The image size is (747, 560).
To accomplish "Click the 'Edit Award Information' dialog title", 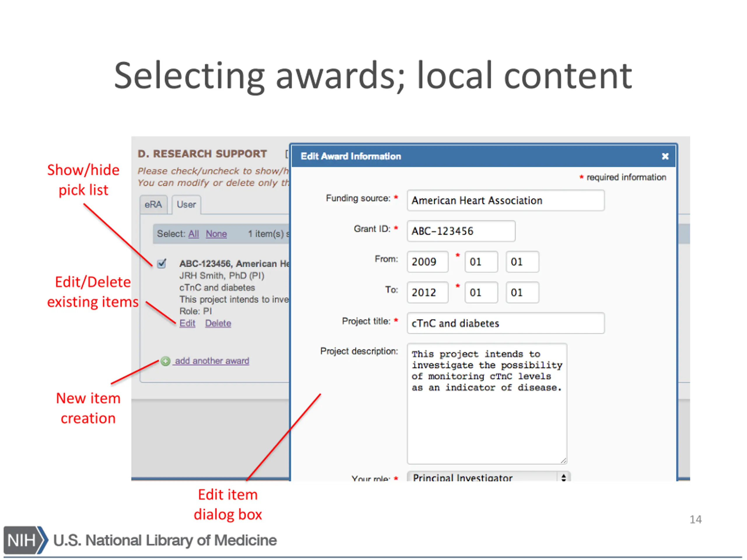I will pos(351,156).
